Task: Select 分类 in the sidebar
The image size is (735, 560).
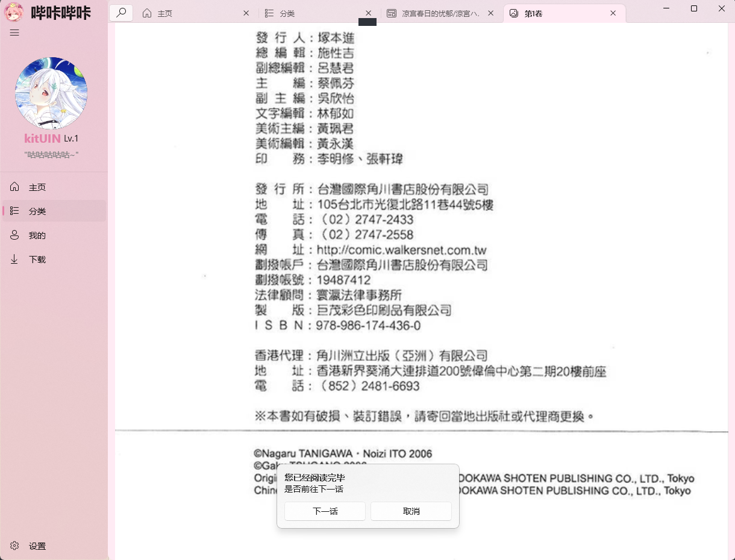Action: [x=54, y=211]
